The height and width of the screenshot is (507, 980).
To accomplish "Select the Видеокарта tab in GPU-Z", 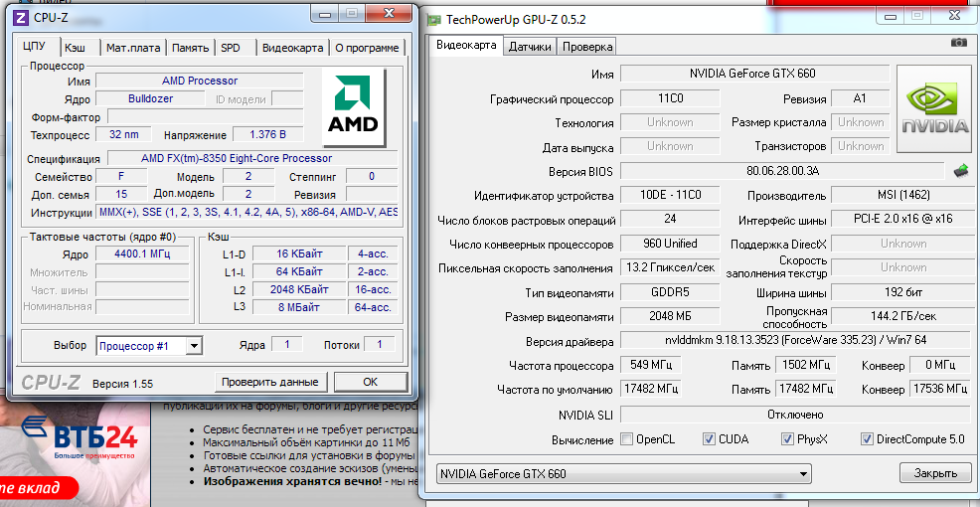I will click(x=466, y=45).
